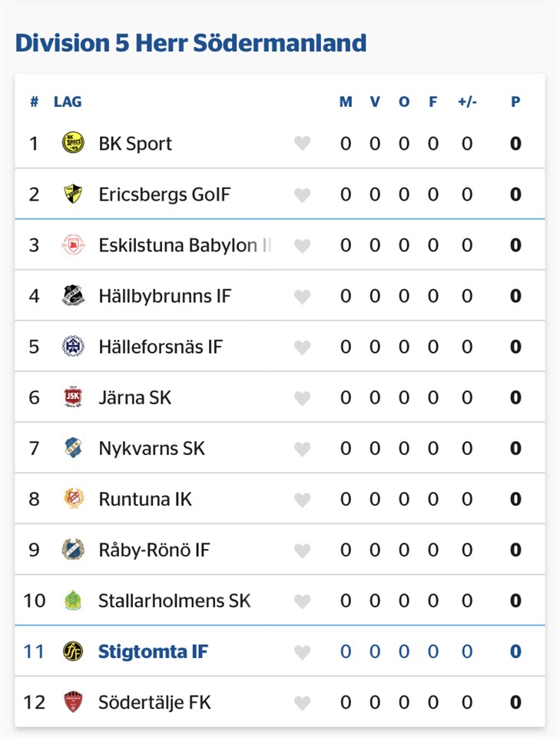Favorite BK Sport with the heart
The image size is (560, 738).
click(303, 144)
